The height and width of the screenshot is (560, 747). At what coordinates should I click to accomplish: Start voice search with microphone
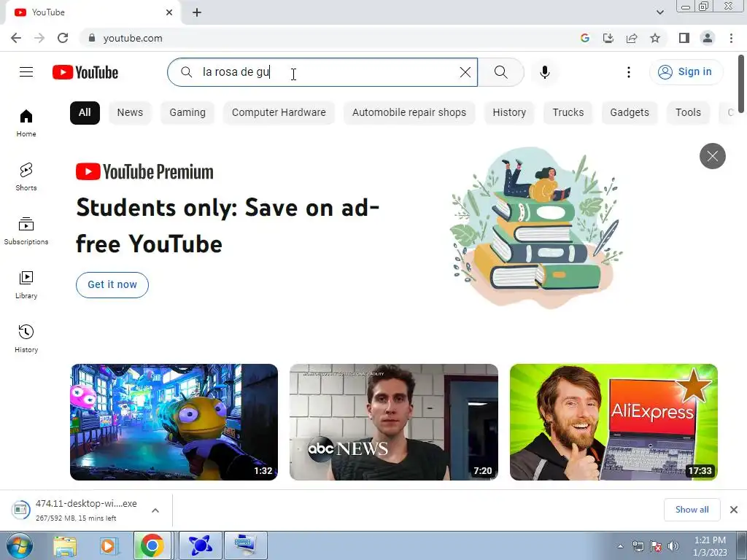click(545, 72)
